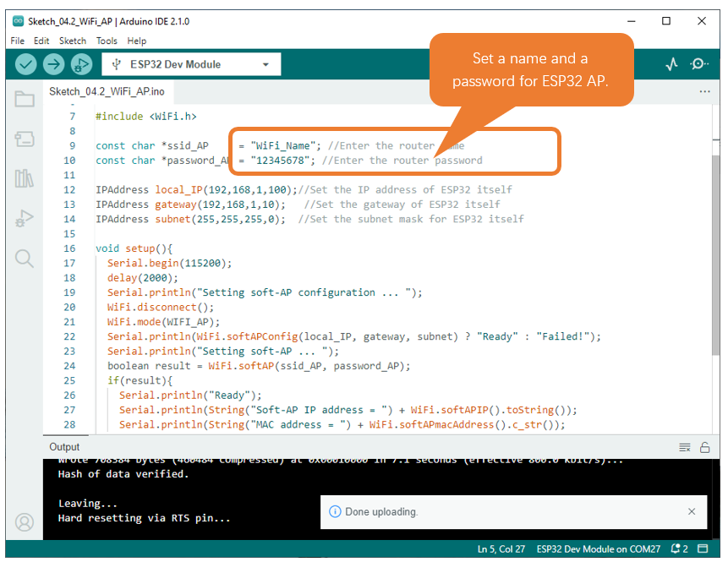Dismiss the Done uploading notification
The image size is (728, 562).
(692, 511)
